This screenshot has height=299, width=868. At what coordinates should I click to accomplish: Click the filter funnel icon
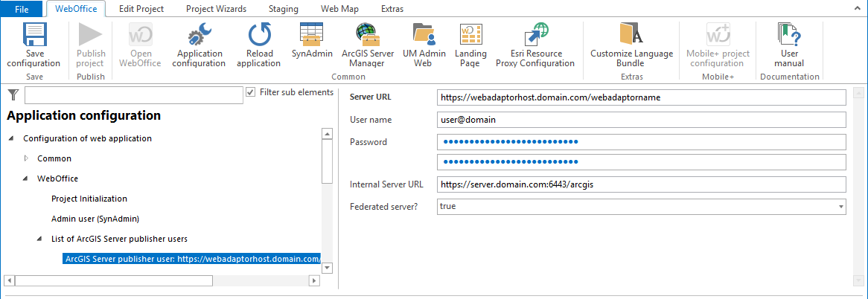13,95
